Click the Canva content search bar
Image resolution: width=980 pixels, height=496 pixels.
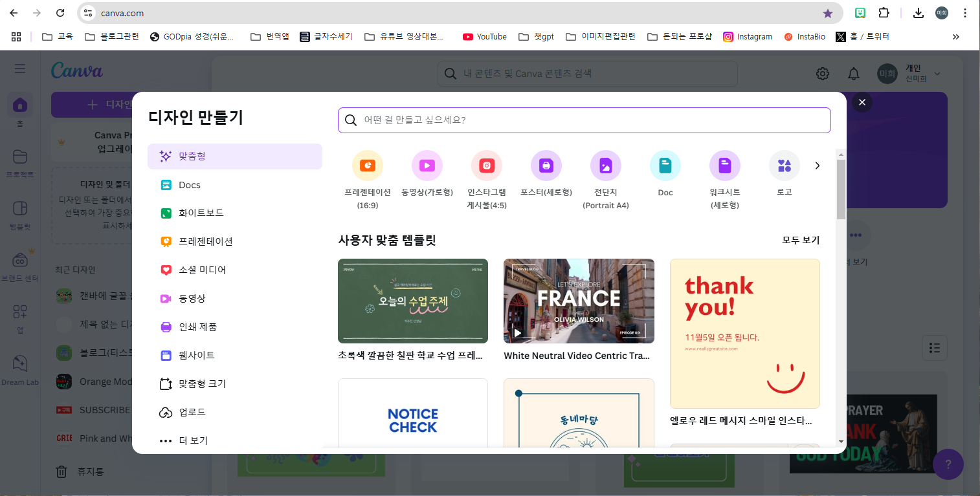[x=588, y=74]
